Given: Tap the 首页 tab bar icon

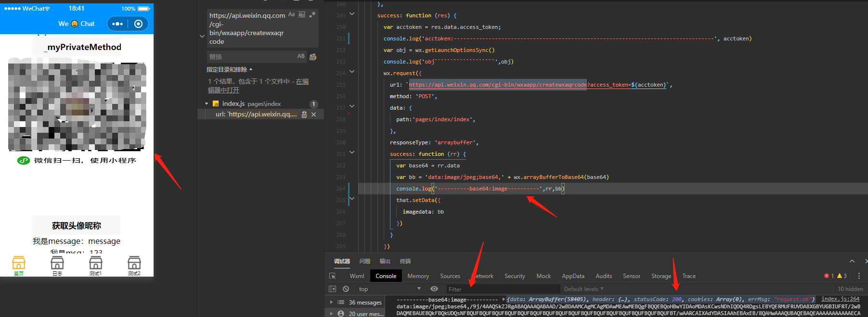Looking at the screenshot, I should 19,266.
